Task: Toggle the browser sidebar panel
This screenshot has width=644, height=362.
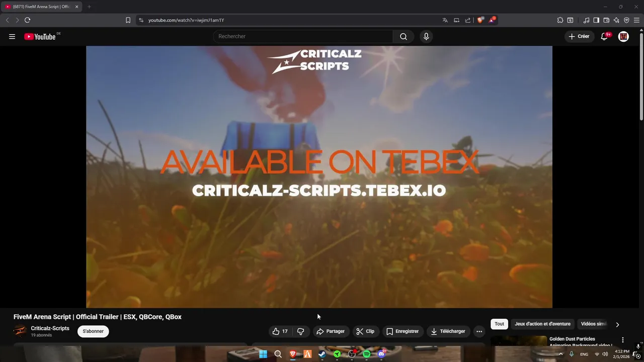Action: [x=596, y=20]
